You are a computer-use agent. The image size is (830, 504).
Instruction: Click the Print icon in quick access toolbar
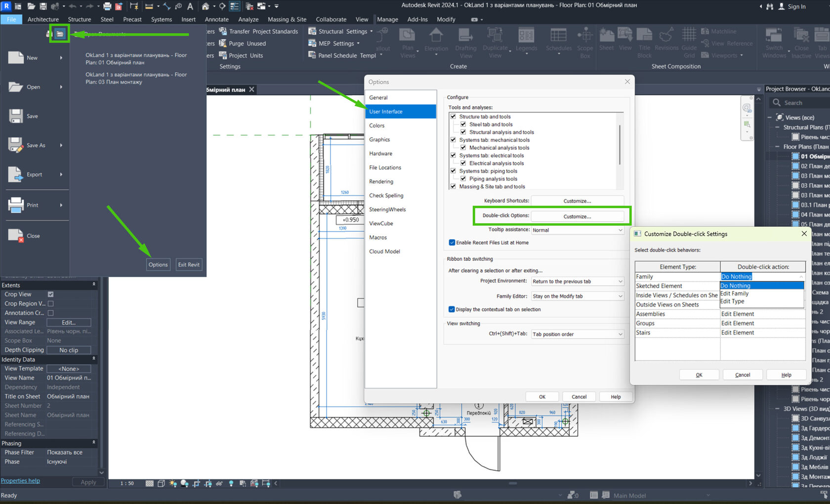107,6
